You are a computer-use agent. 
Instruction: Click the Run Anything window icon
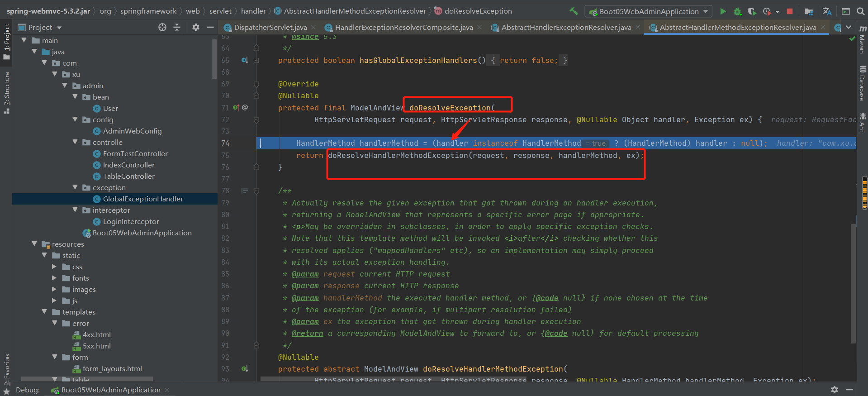[x=846, y=11]
